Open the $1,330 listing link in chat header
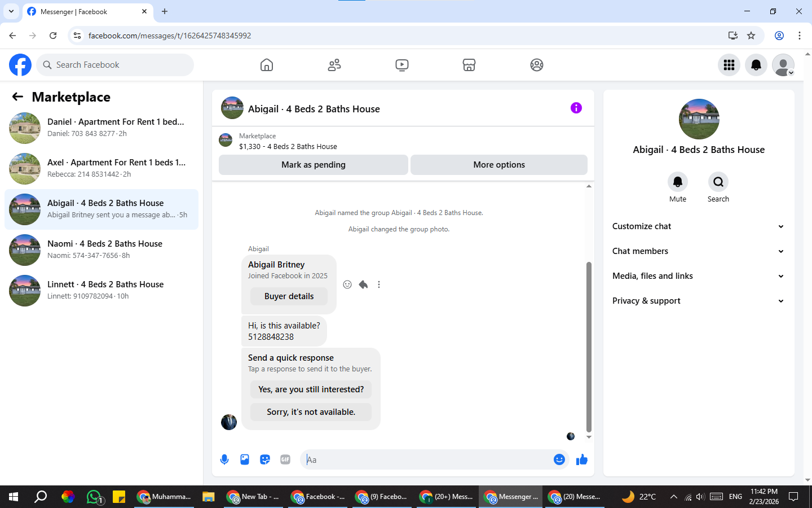Viewport: 812px width, 508px height. [x=288, y=146]
